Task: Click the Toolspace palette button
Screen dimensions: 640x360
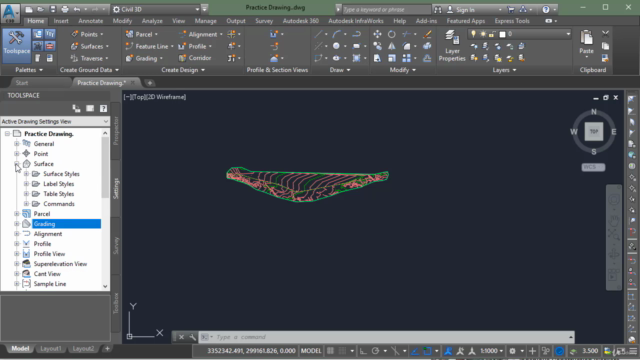Action: (16, 45)
